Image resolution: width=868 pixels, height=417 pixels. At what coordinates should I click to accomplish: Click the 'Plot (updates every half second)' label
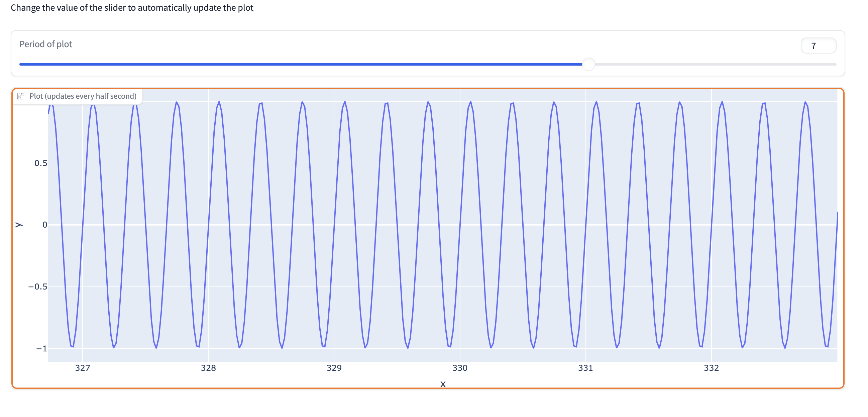point(83,96)
